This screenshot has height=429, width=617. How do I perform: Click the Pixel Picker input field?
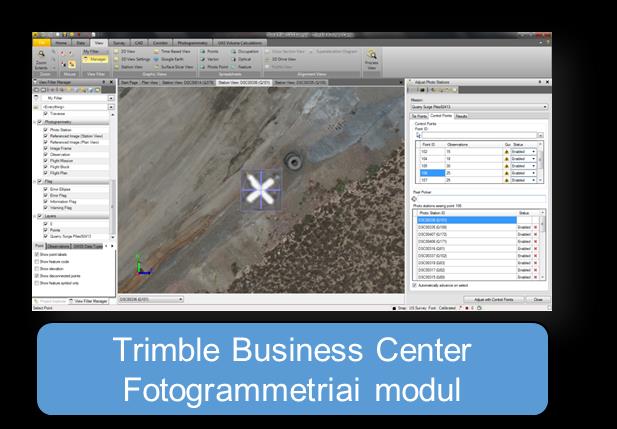click(481, 199)
